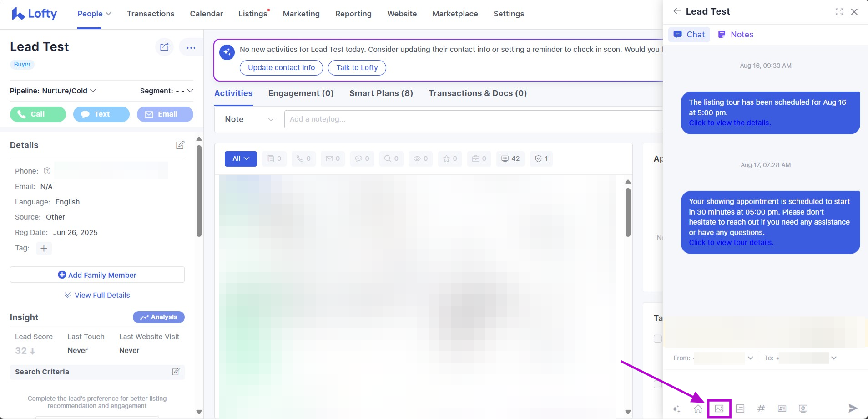Edit Details with the pencil icon
Screen dimensions: 868x419
click(180, 145)
